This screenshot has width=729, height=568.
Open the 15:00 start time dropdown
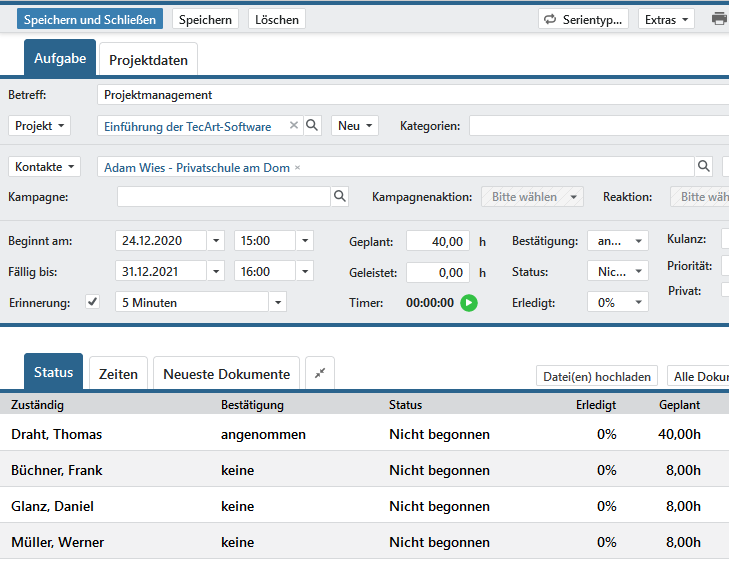[305, 241]
